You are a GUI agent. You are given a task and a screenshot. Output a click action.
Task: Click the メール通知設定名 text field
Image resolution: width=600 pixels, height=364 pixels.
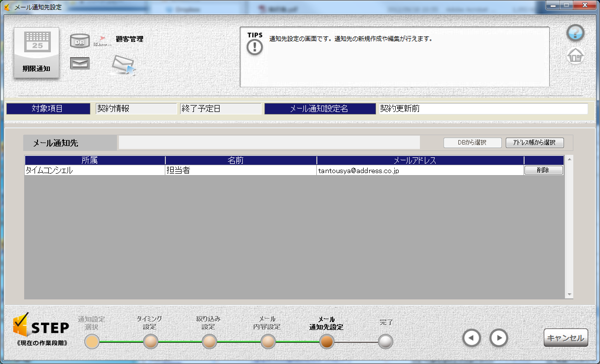tap(482, 109)
